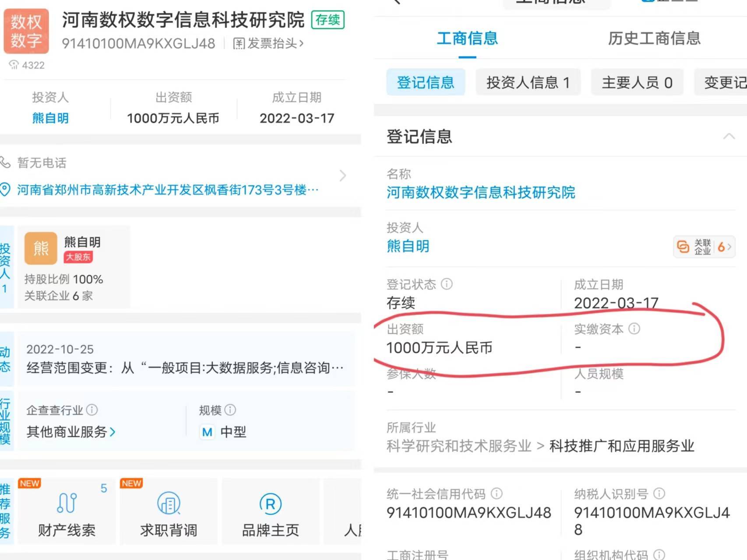Open the 品牌主页 registered-mark icon
This screenshot has height=560, width=747.
click(270, 504)
